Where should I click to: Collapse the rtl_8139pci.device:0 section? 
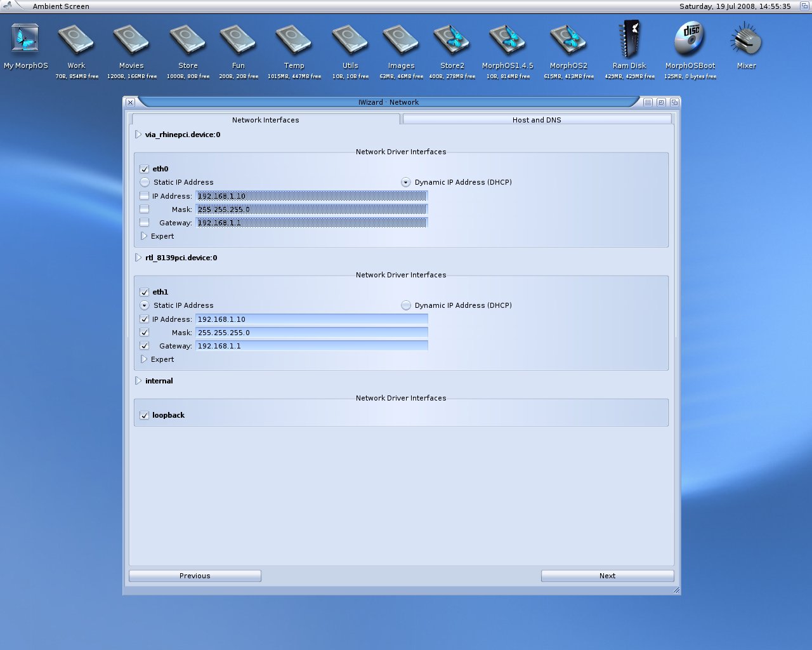click(138, 258)
